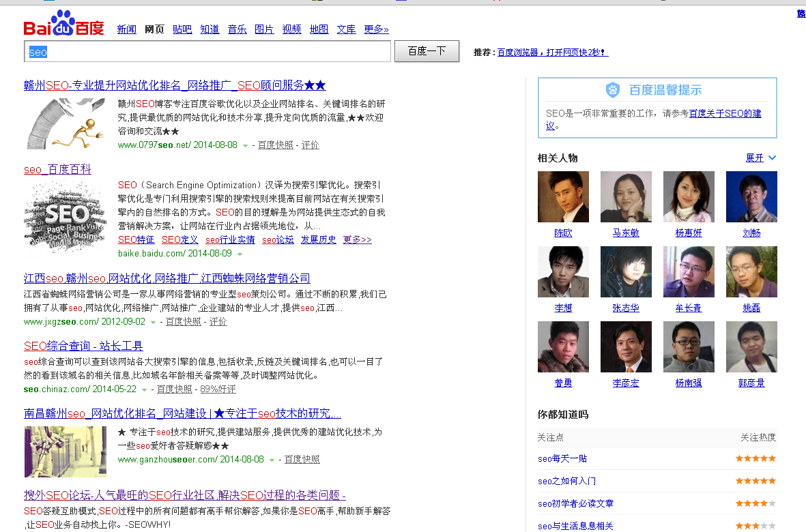Click 李想 portrait photo
Image resolution: width=806 pixels, height=532 pixels.
point(563,271)
